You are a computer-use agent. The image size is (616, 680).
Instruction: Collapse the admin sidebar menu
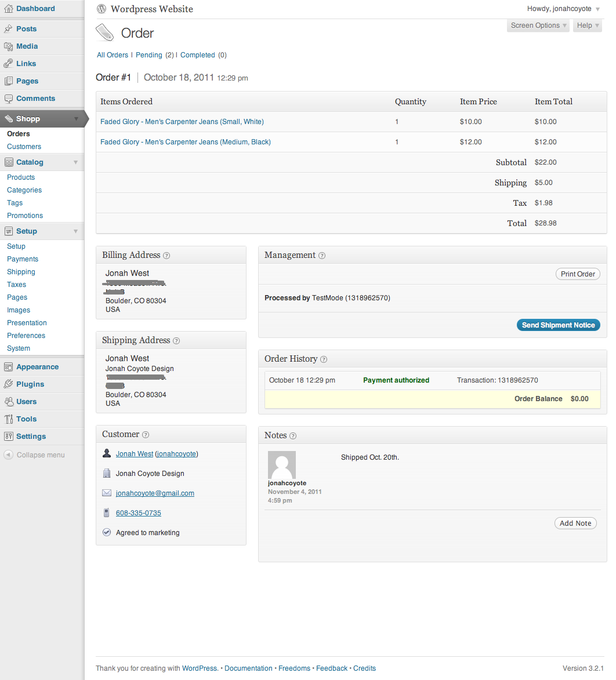(x=34, y=455)
